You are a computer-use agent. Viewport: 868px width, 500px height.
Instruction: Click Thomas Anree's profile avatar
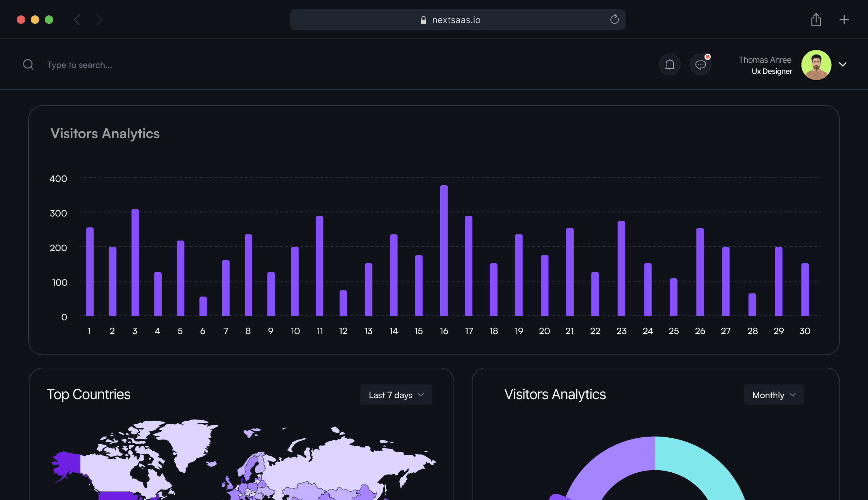tap(816, 65)
